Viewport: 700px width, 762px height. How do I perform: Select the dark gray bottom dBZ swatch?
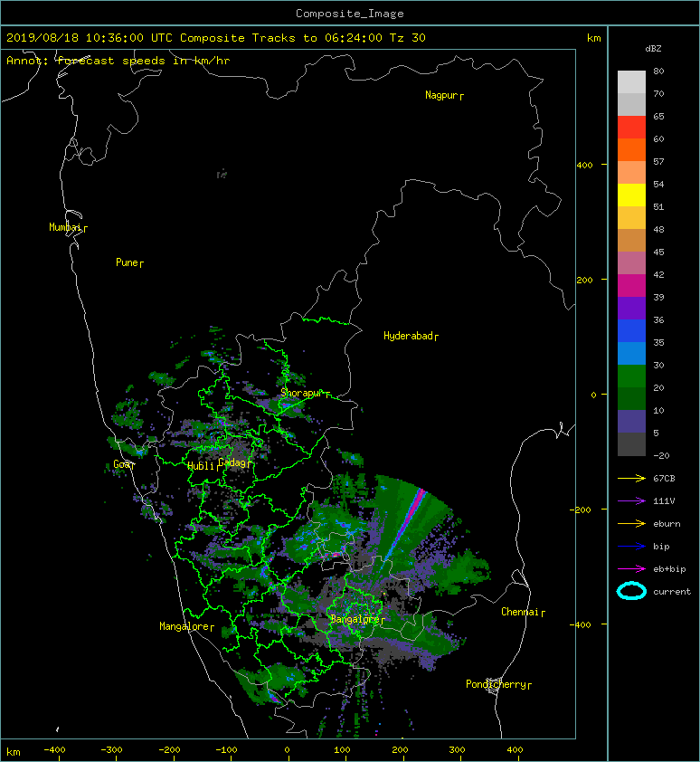pyautogui.click(x=631, y=444)
